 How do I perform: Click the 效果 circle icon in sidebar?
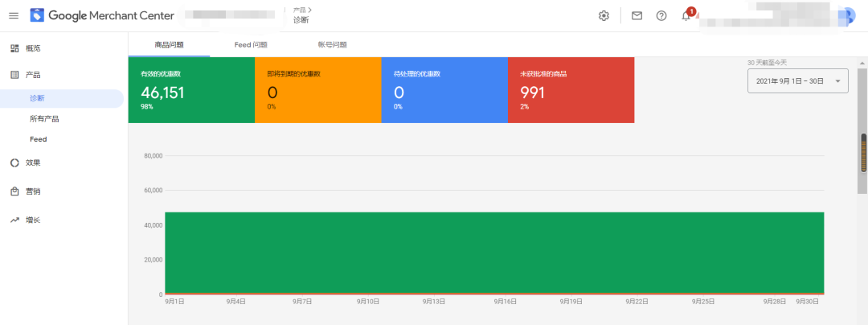pos(15,162)
